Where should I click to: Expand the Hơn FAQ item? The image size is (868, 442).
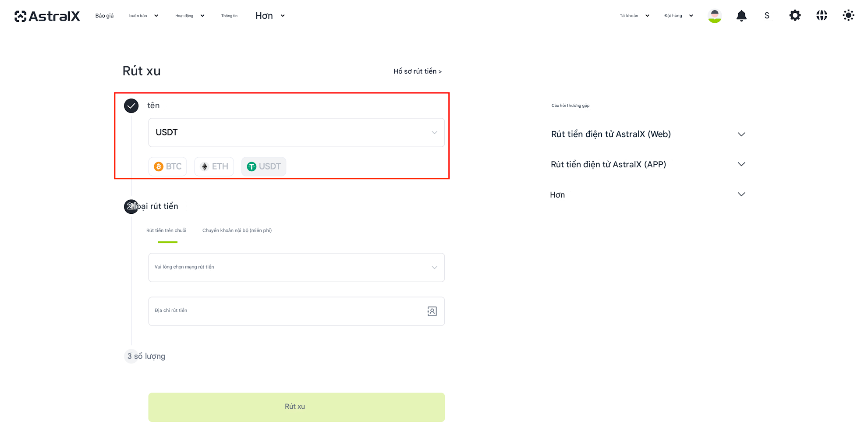coord(648,194)
